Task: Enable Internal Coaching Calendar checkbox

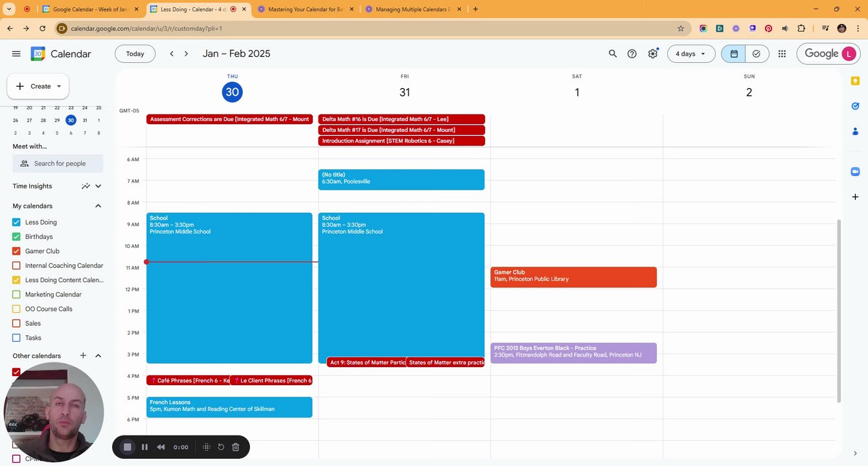Action: pos(17,265)
